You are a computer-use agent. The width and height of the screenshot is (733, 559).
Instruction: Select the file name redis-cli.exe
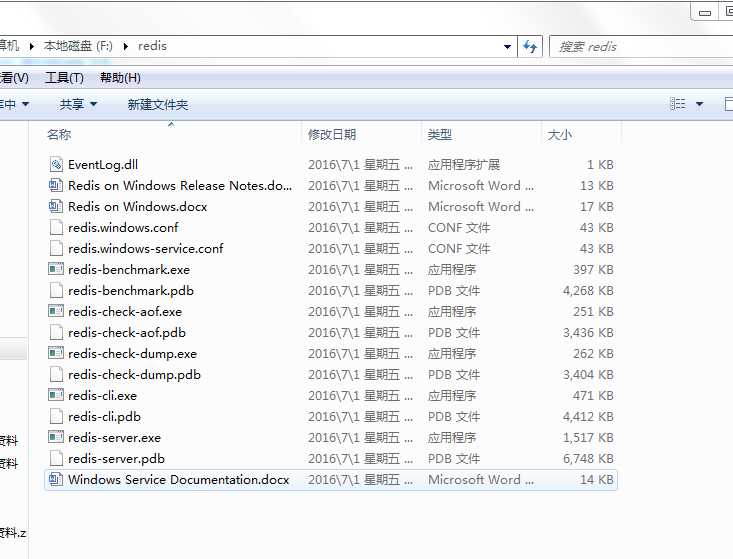click(102, 395)
